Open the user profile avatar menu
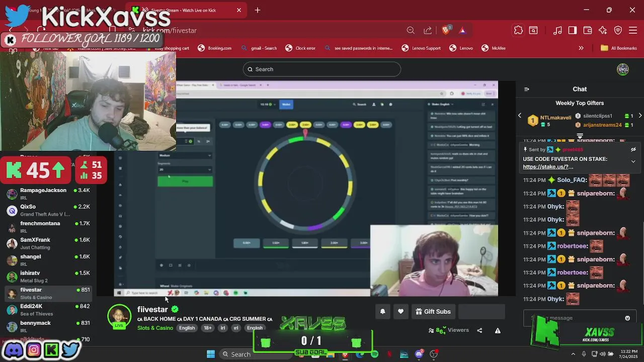The width and height of the screenshot is (644, 362). coord(623,69)
